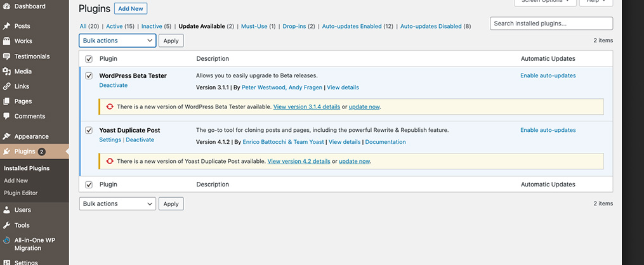Open Yoast Duplicate Post Documentation link

pos(385,142)
